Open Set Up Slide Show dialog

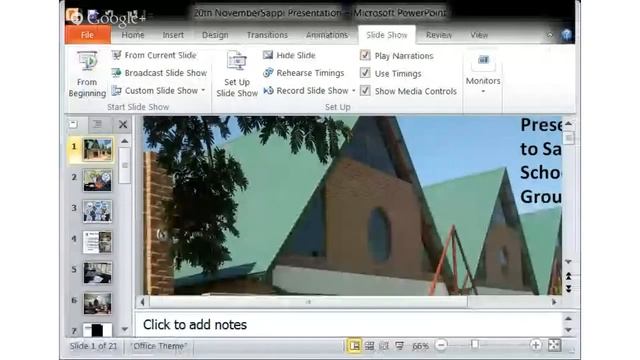237,74
